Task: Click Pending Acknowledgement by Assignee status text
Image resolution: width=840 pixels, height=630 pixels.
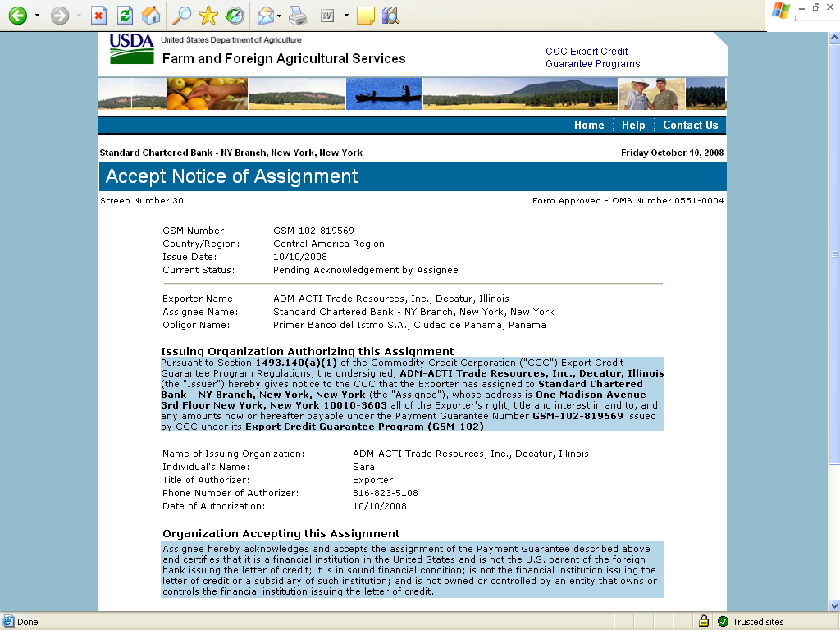Action: (x=365, y=270)
